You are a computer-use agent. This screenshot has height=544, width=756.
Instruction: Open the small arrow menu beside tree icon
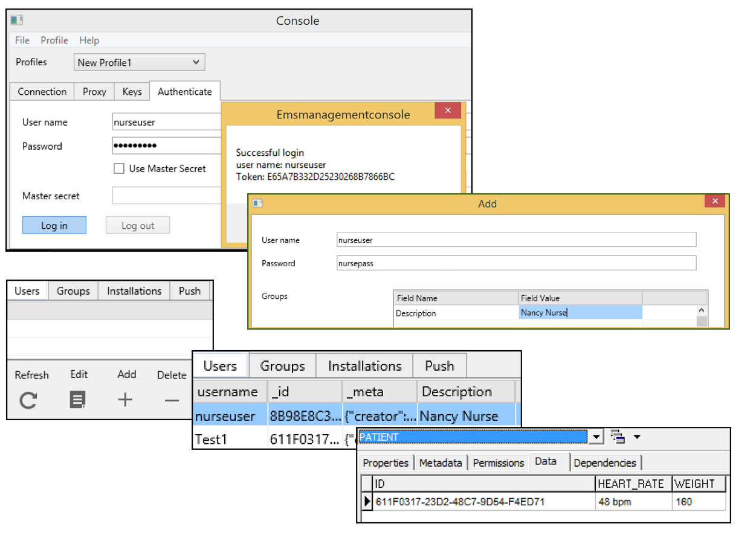pos(636,437)
